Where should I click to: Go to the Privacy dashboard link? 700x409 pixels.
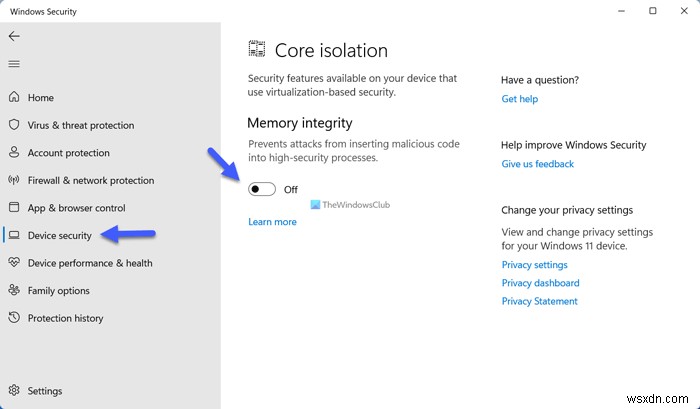(539, 283)
